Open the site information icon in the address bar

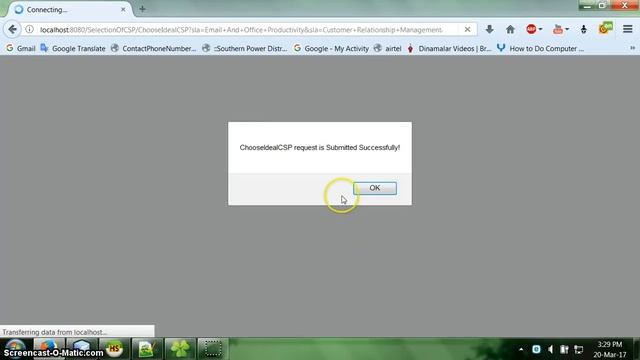29,29
